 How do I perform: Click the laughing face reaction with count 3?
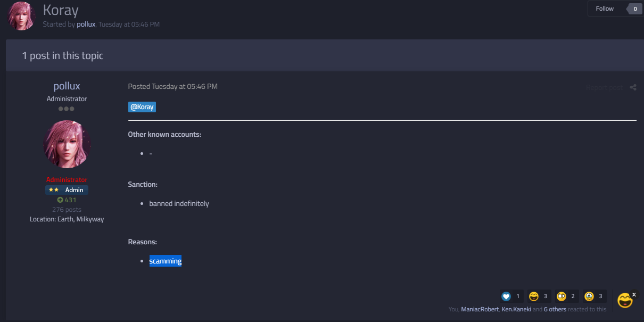click(534, 296)
